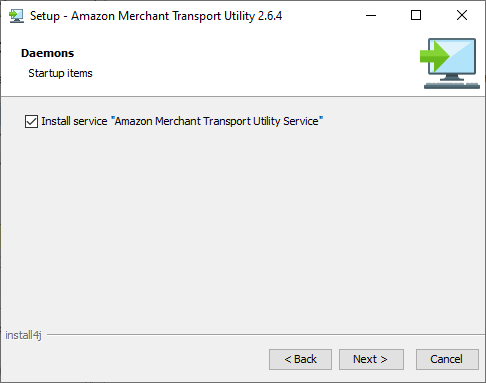Go to the next step with Next >
This screenshot has height=383, width=486.
coord(371,359)
